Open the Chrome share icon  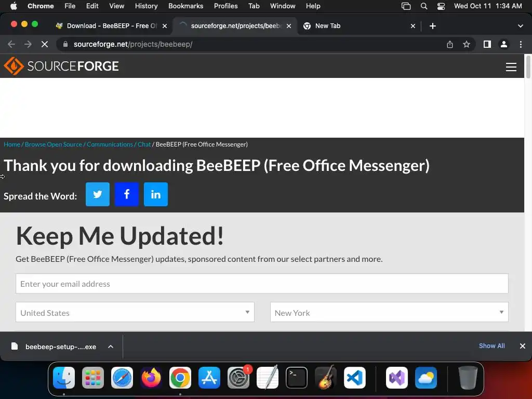[450, 44]
